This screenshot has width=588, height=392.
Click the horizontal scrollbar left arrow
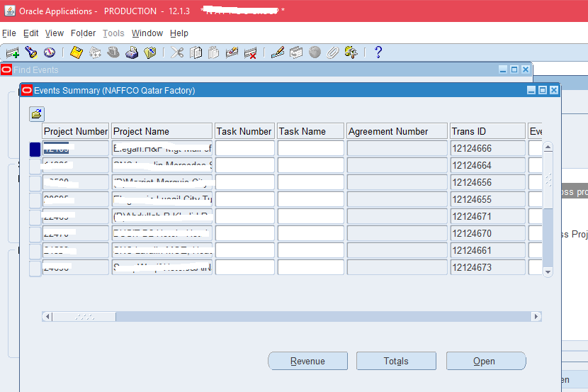coord(47,317)
